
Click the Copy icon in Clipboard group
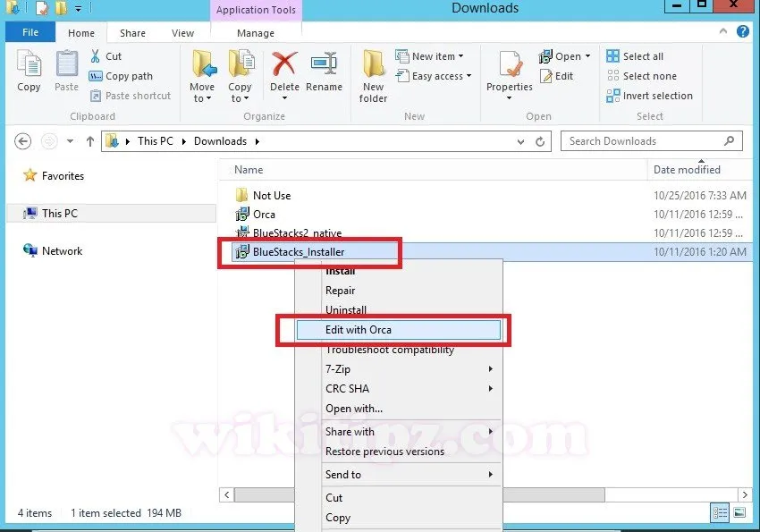pyautogui.click(x=30, y=63)
